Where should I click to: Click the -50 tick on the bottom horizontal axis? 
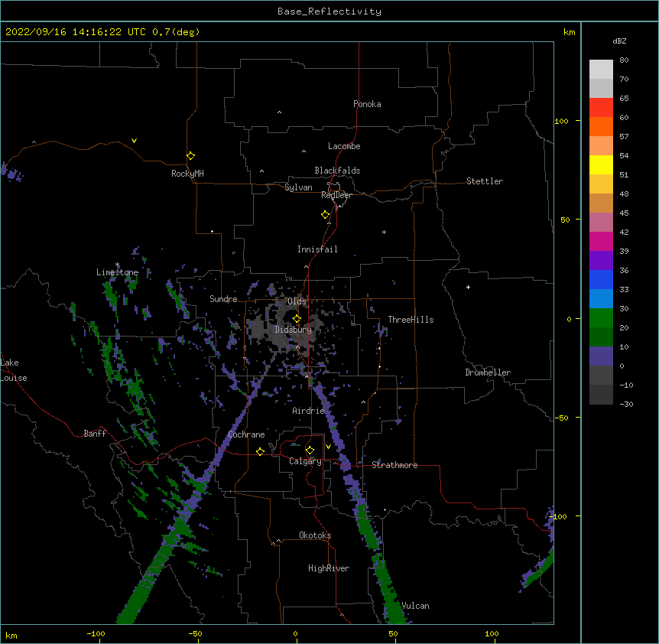click(x=196, y=633)
